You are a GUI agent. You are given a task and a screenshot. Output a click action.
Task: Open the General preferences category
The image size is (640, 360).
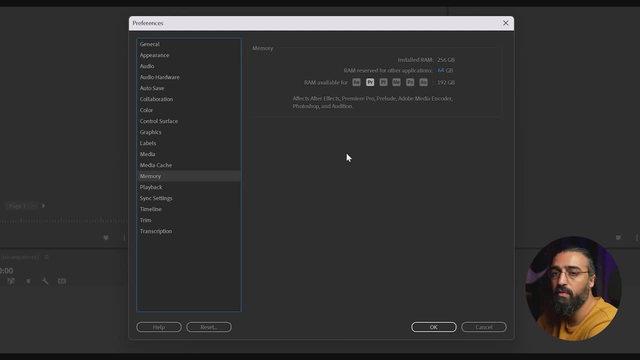click(x=189, y=44)
